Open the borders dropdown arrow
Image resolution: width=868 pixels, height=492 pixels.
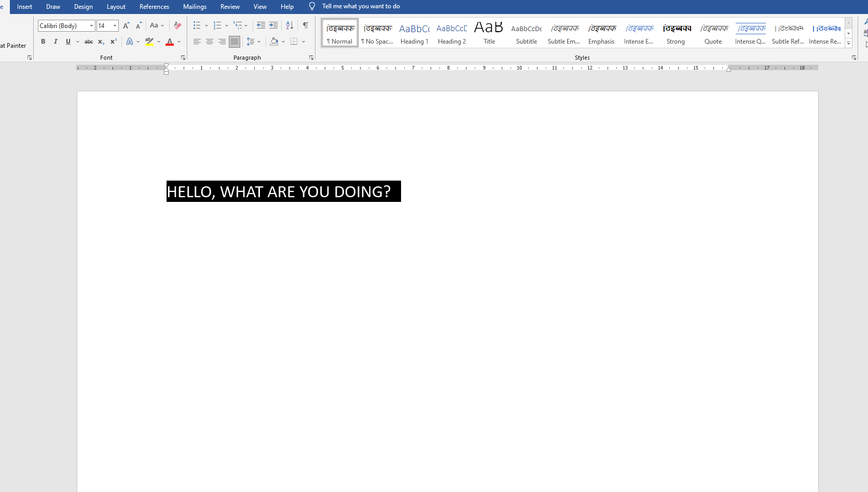click(x=304, y=42)
